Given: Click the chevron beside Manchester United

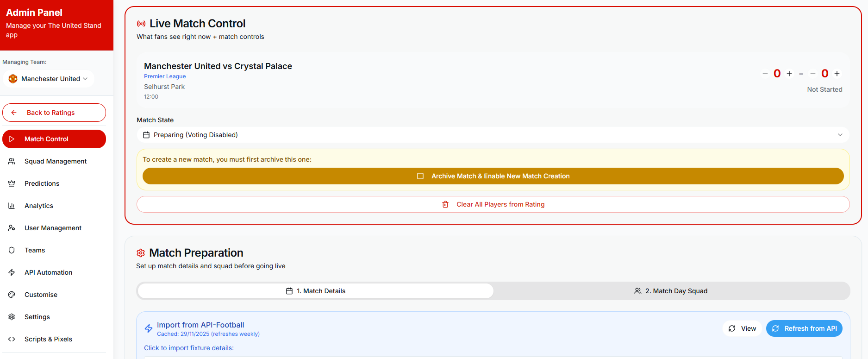Looking at the screenshot, I should click(x=85, y=79).
